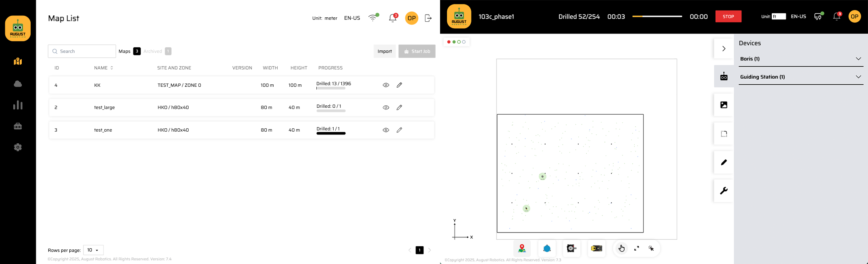Viewport: 868px width, 264px height.
Task: Open the rows per page dropdown
Action: coord(93,250)
